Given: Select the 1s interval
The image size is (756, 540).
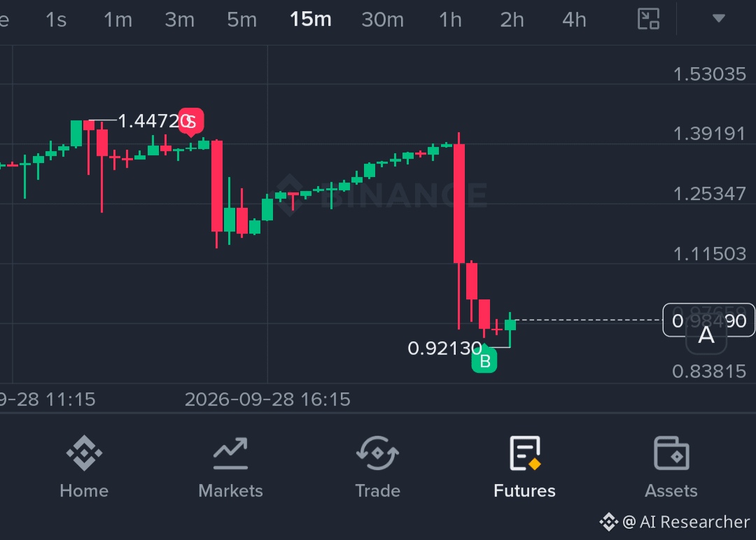Looking at the screenshot, I should [x=56, y=20].
